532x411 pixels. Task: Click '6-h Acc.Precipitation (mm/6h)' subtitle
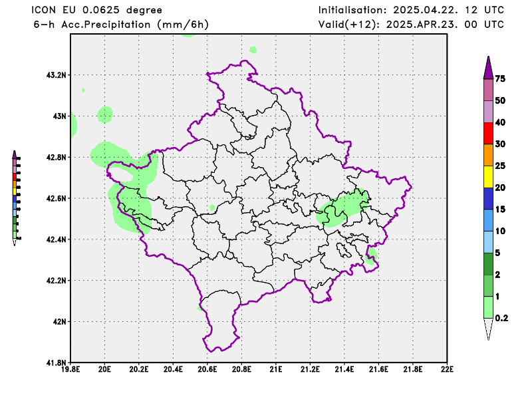pyautogui.click(x=121, y=25)
